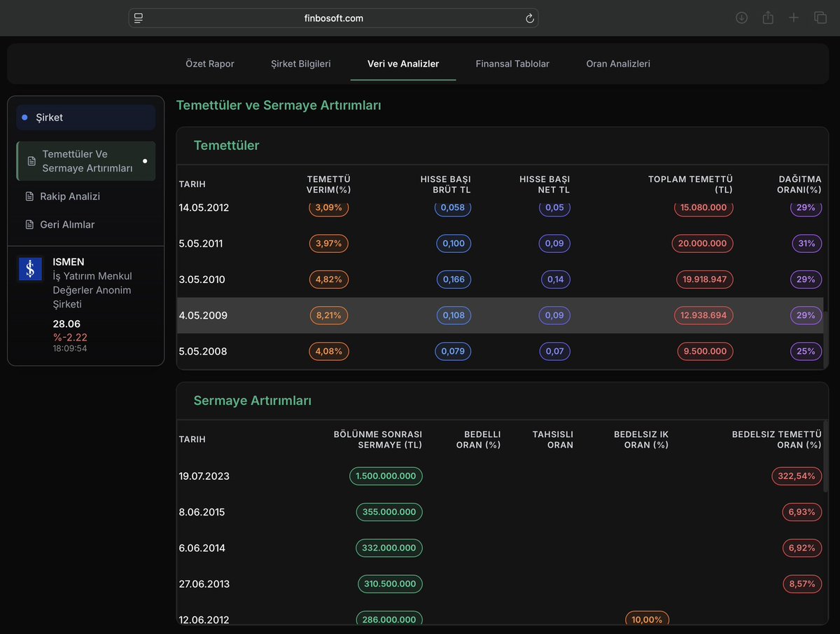Select the 19.07.2023 capital increase date
This screenshot has width=840, height=634.
204,476
